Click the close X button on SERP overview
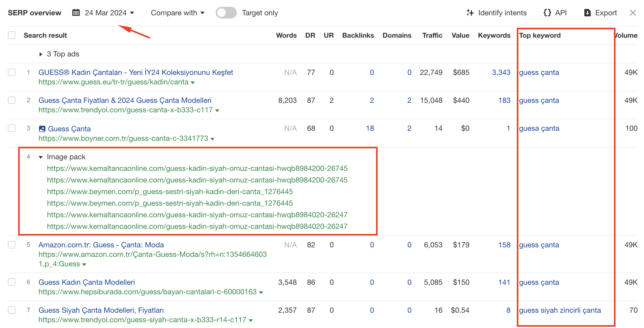 633,13
